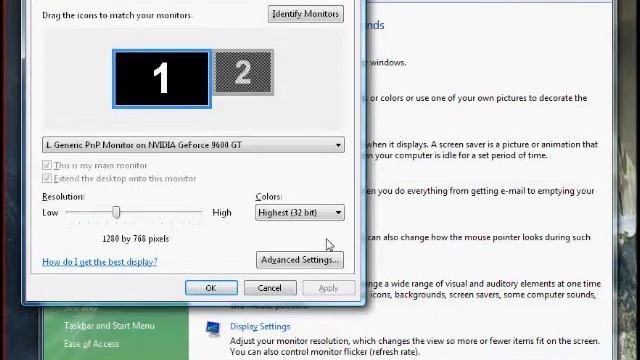This screenshot has width=640, height=360.
Task: Click the resolution slider handle
Action: (x=116, y=212)
